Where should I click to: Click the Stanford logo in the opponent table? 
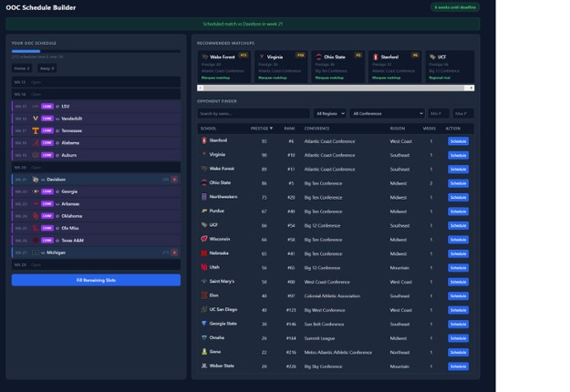pyautogui.click(x=204, y=141)
